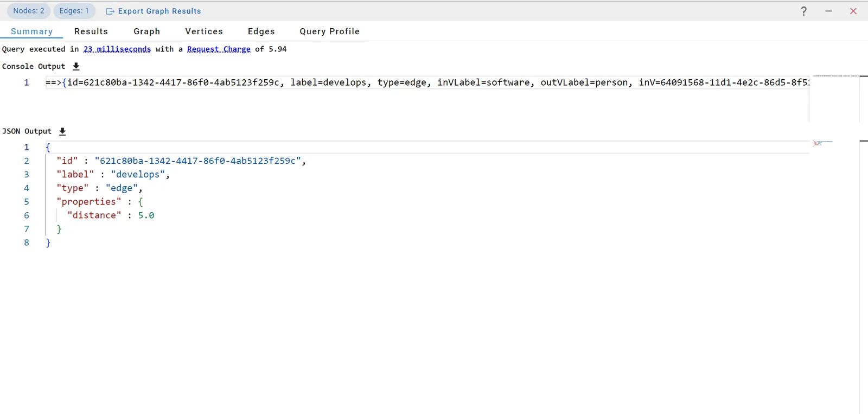Download the JSON Output
Screen dimensions: 868x414
pyautogui.click(x=62, y=131)
